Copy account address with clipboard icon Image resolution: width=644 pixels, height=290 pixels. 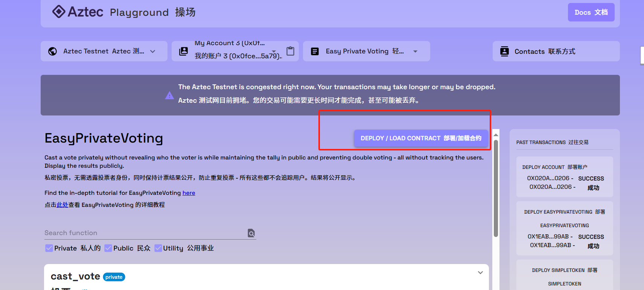click(x=290, y=51)
